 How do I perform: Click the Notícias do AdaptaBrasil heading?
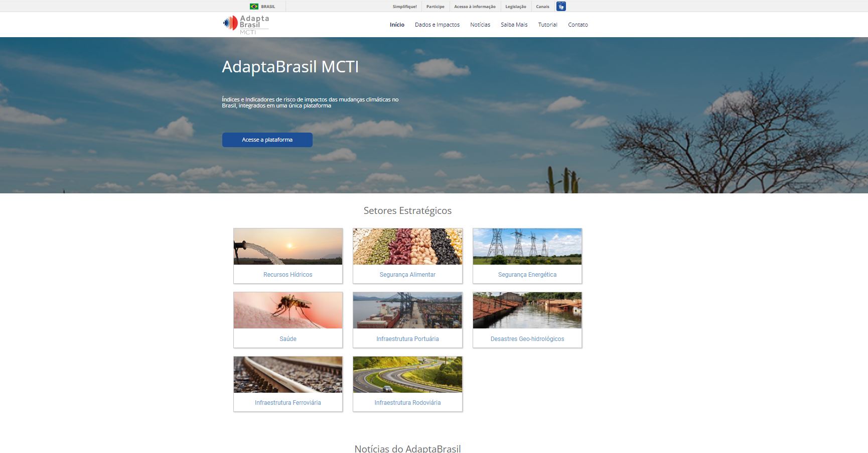tap(407, 448)
